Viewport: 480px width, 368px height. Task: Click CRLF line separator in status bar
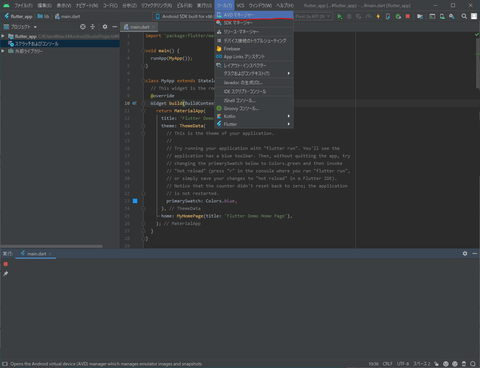(387, 364)
